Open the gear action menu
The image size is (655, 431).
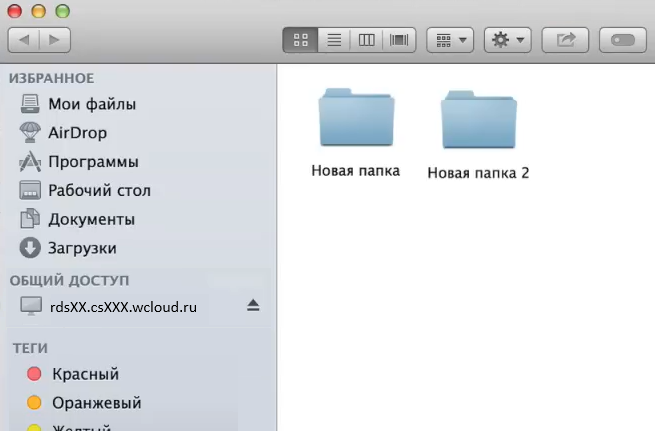(x=507, y=40)
